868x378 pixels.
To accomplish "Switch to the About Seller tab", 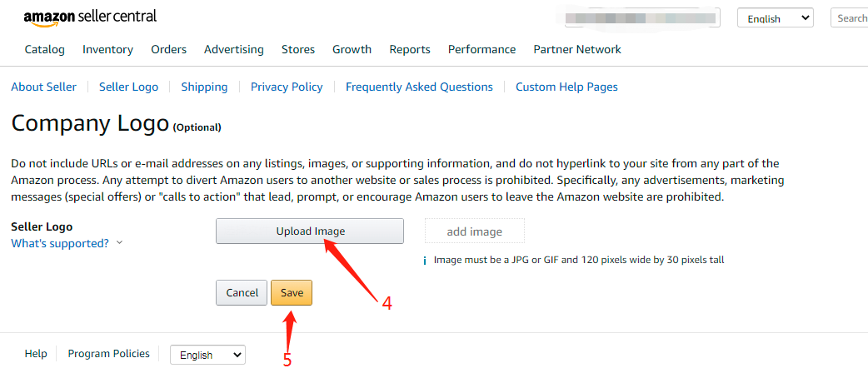I will pos(43,87).
